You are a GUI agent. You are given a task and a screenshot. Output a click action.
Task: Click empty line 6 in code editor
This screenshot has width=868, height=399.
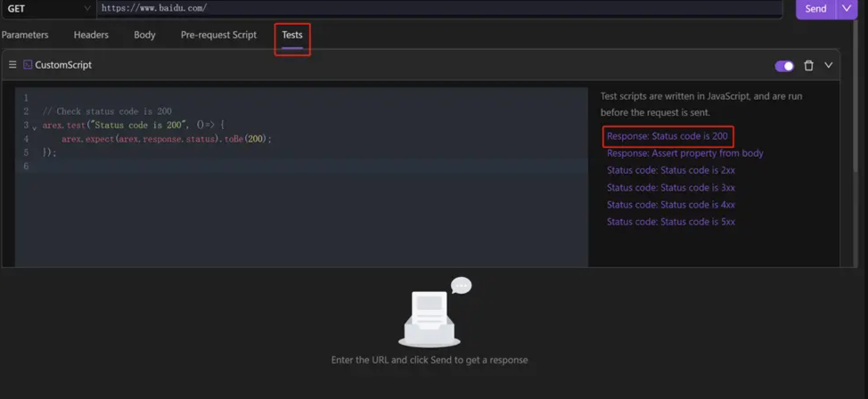267,167
